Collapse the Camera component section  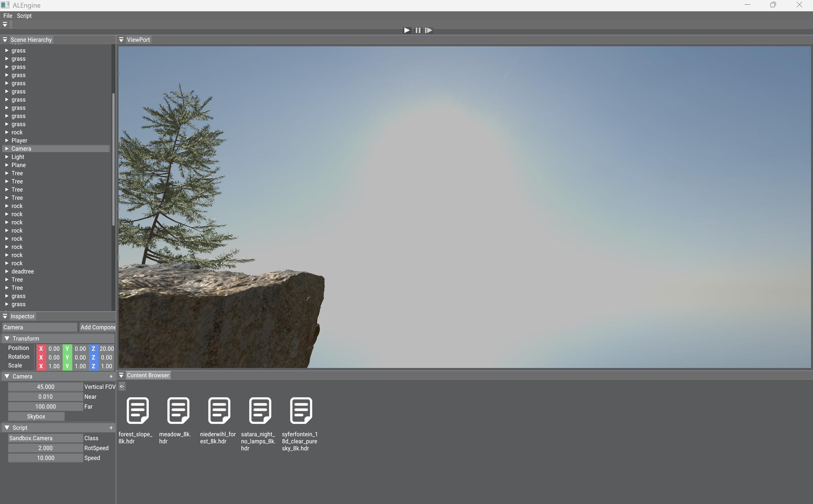(7, 376)
